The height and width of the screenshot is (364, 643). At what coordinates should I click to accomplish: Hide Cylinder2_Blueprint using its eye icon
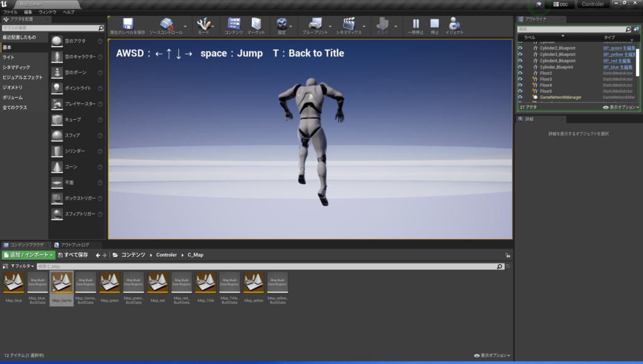(520, 48)
